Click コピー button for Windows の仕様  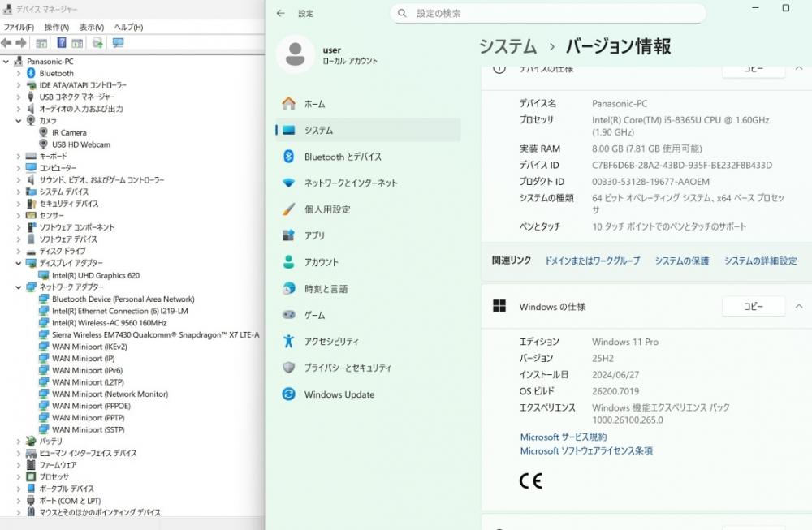pyautogui.click(x=754, y=307)
